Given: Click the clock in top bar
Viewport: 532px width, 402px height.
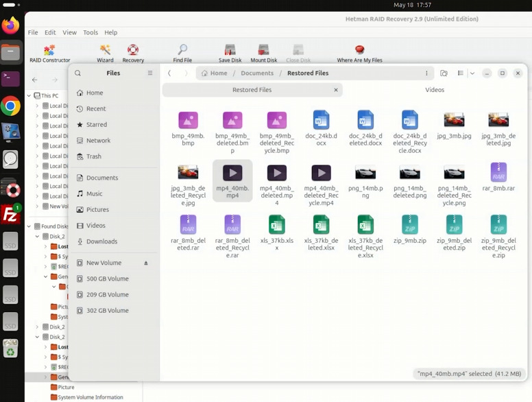Looking at the screenshot, I should (412, 5).
